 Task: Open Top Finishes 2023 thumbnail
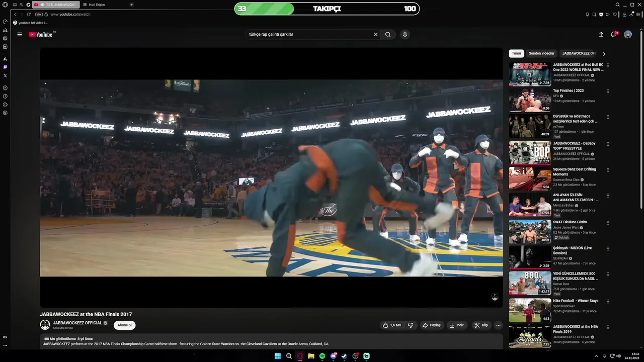coord(530,100)
